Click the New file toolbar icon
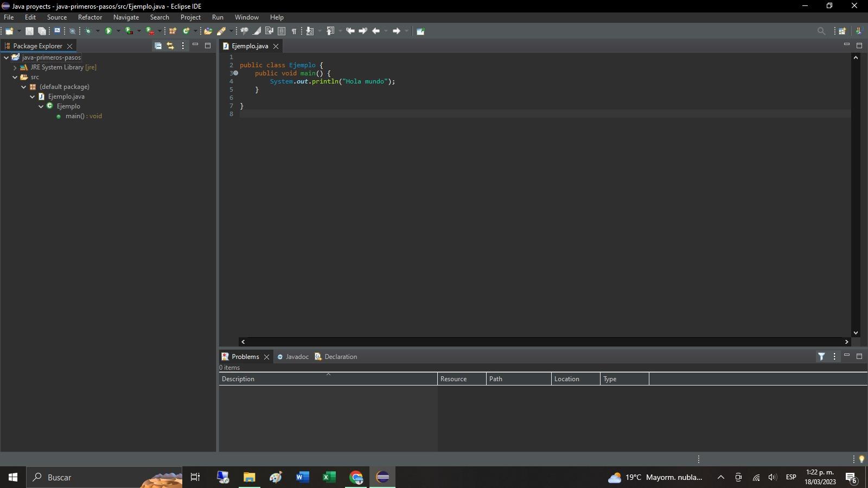Viewport: 868px width, 488px height. click(9, 31)
